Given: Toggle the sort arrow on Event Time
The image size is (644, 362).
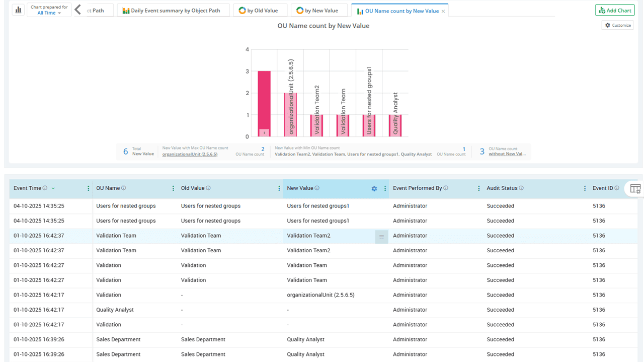Looking at the screenshot, I should click(x=53, y=188).
